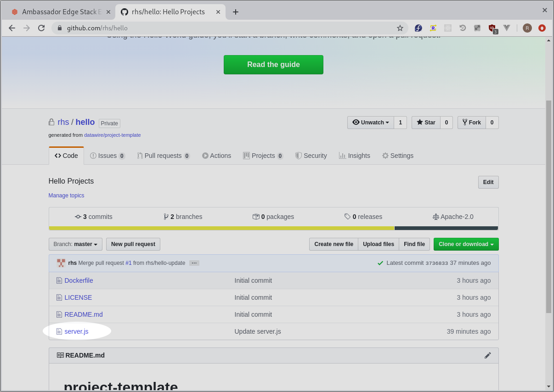Image resolution: width=554 pixels, height=392 pixels.
Task: Click the uBlock shield extension icon
Action: click(x=492, y=28)
